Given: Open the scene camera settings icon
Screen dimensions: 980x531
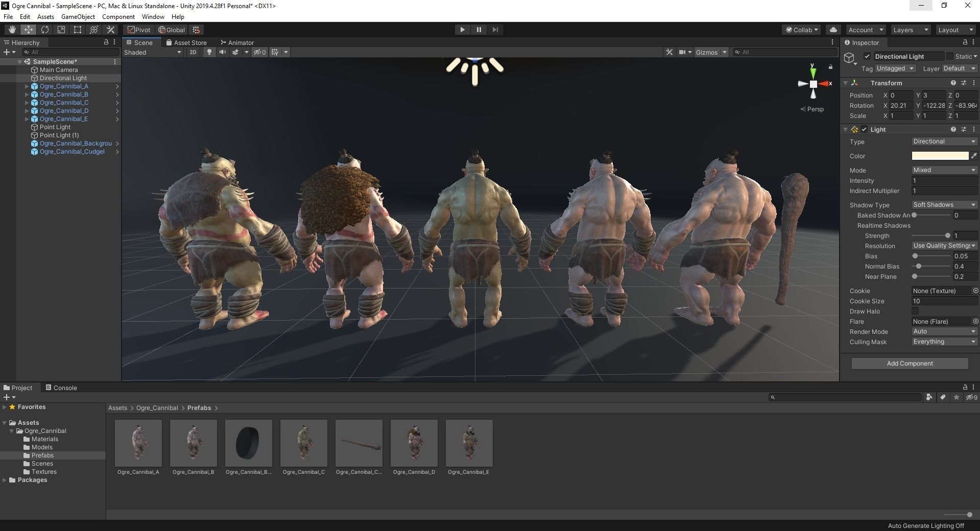Looking at the screenshot, I should [x=682, y=52].
